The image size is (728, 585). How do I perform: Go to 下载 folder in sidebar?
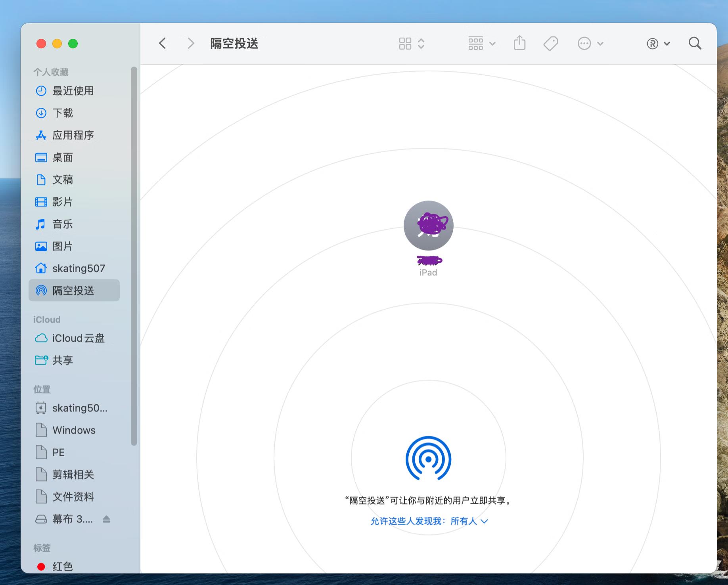click(x=63, y=113)
